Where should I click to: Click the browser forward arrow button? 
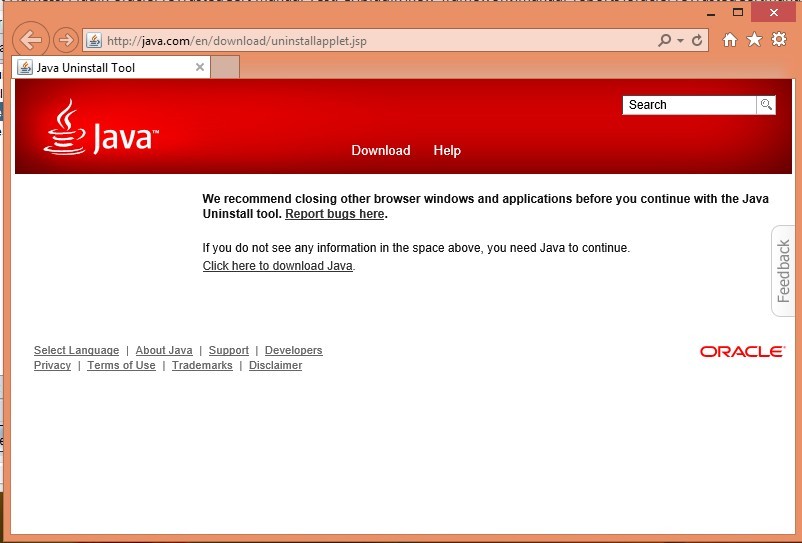pos(66,40)
